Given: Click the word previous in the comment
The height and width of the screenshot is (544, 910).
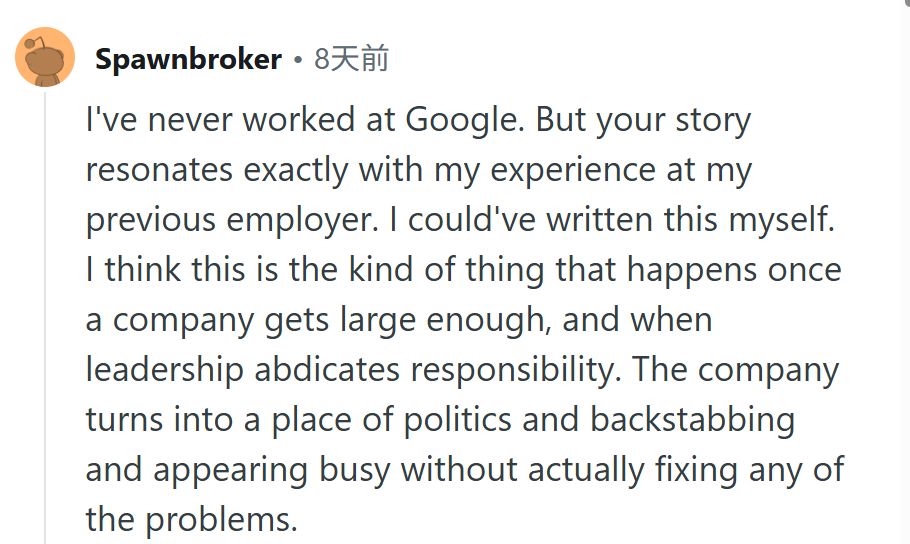Looking at the screenshot, I should (151, 221).
